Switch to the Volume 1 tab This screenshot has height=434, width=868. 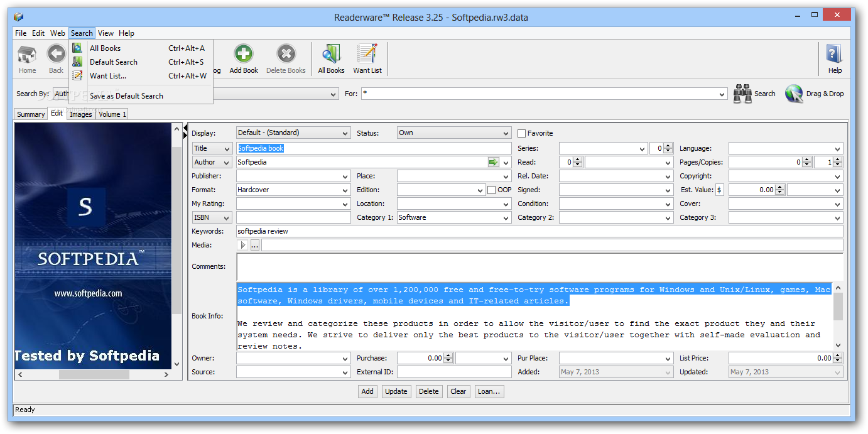pyautogui.click(x=112, y=114)
